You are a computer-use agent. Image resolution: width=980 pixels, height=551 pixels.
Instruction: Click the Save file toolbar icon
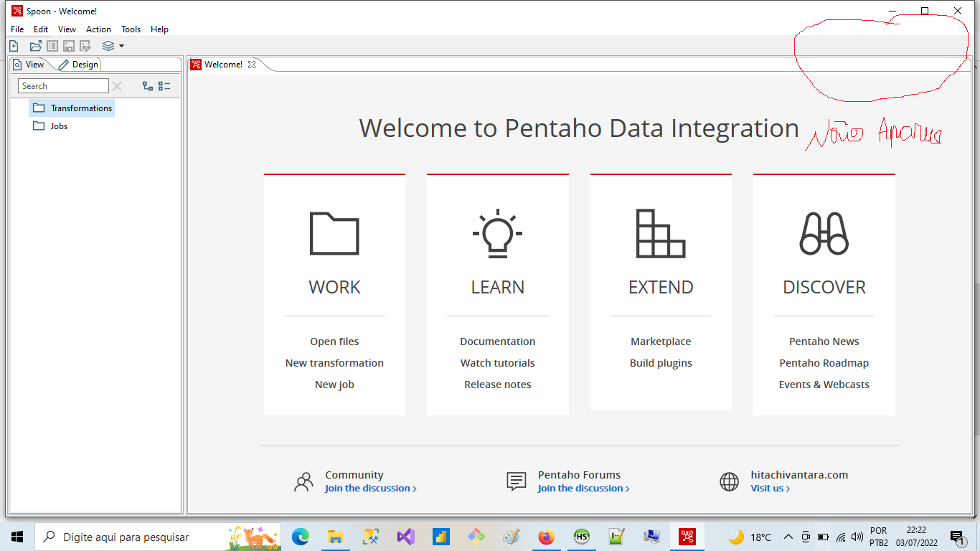[69, 46]
